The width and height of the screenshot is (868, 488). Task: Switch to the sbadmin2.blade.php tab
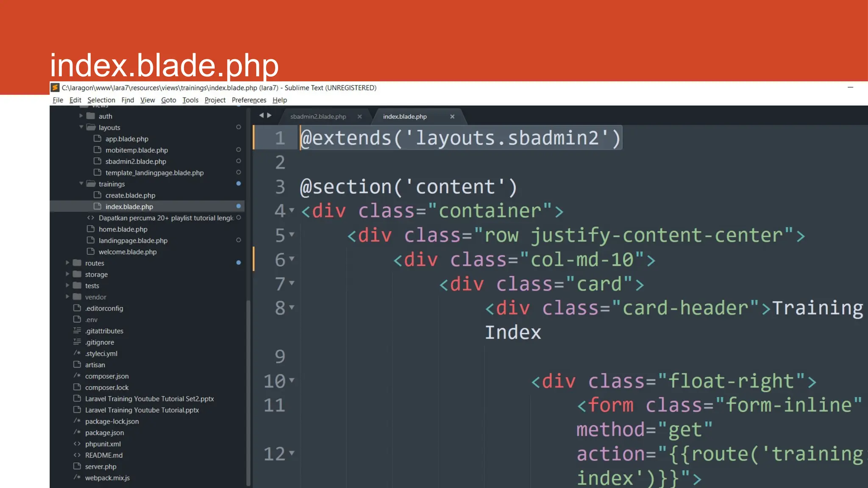pyautogui.click(x=318, y=116)
